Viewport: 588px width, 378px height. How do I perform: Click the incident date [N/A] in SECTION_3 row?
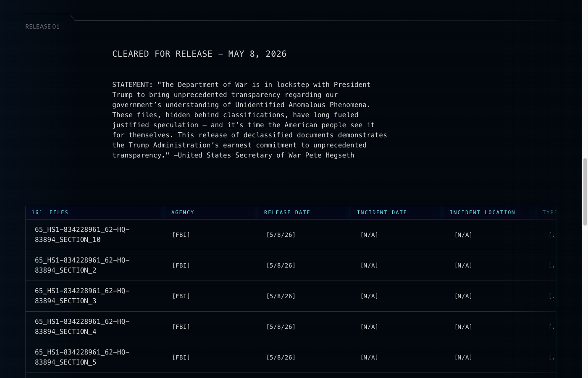pyautogui.click(x=369, y=296)
